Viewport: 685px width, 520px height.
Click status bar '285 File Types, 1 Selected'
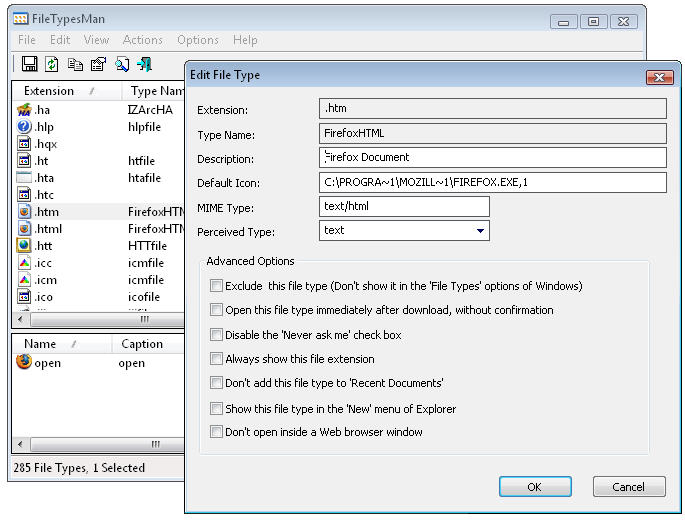click(x=79, y=468)
